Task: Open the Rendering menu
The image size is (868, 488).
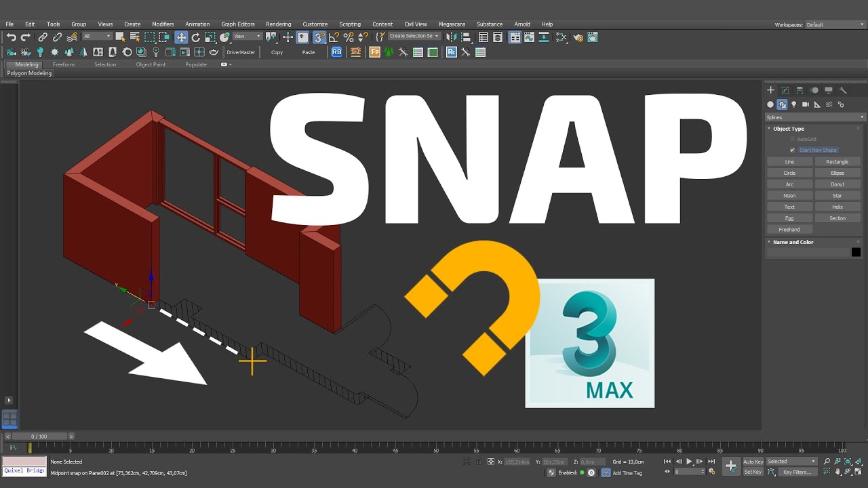Action: 279,24
